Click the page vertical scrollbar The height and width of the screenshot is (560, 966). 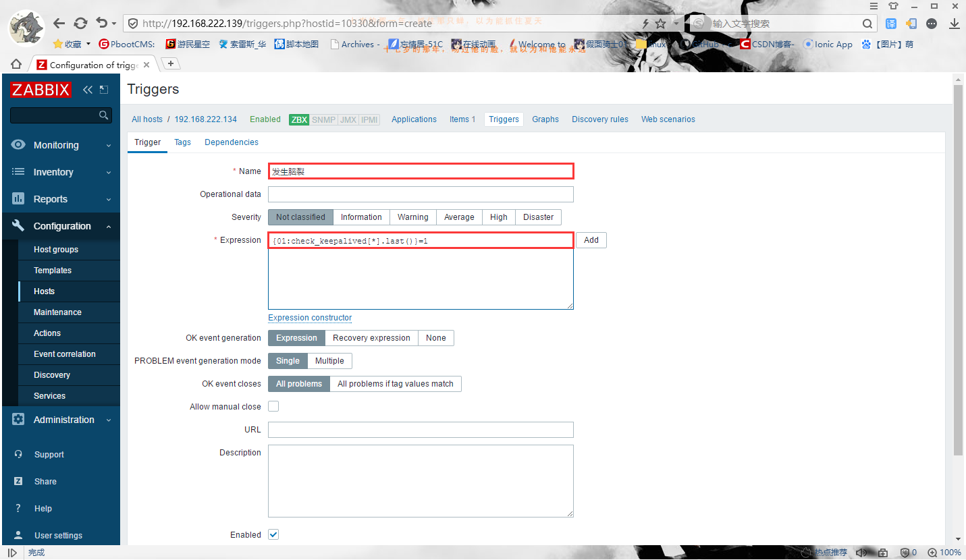pyautogui.click(x=959, y=270)
